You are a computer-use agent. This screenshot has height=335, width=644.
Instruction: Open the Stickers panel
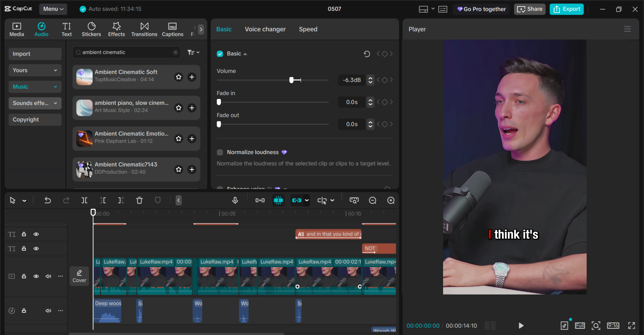coord(91,29)
